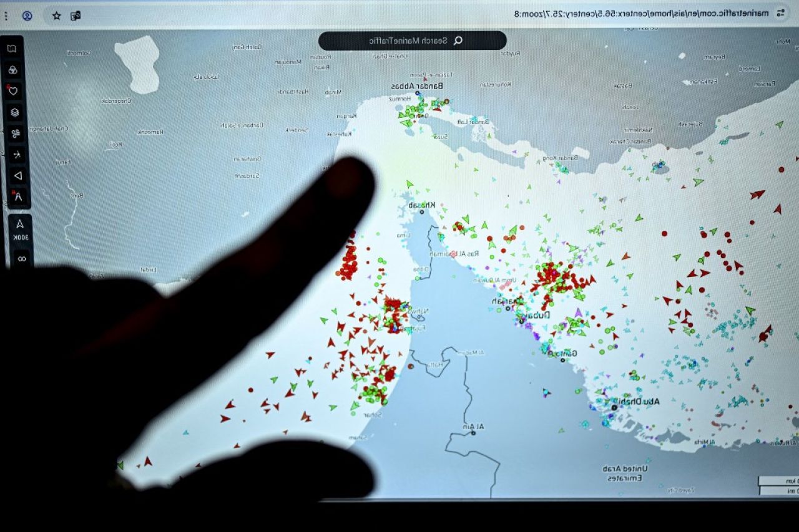Open the map book icon in sidebar
The height and width of the screenshot is (532, 799).
tap(11, 49)
